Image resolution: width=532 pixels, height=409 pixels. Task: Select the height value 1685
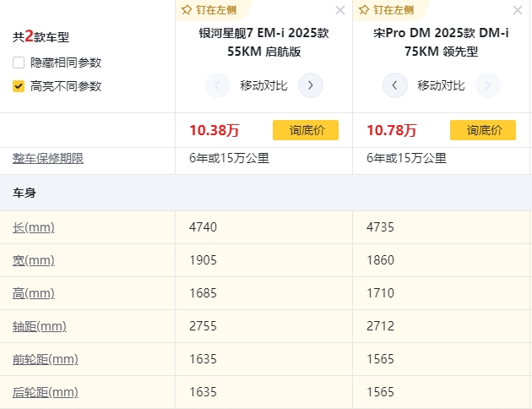pyautogui.click(x=203, y=293)
